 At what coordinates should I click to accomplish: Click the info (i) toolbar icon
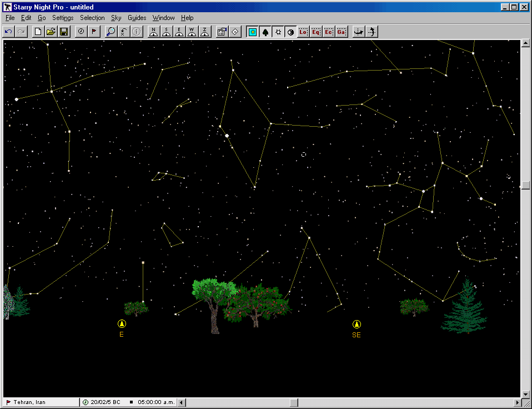coord(137,32)
